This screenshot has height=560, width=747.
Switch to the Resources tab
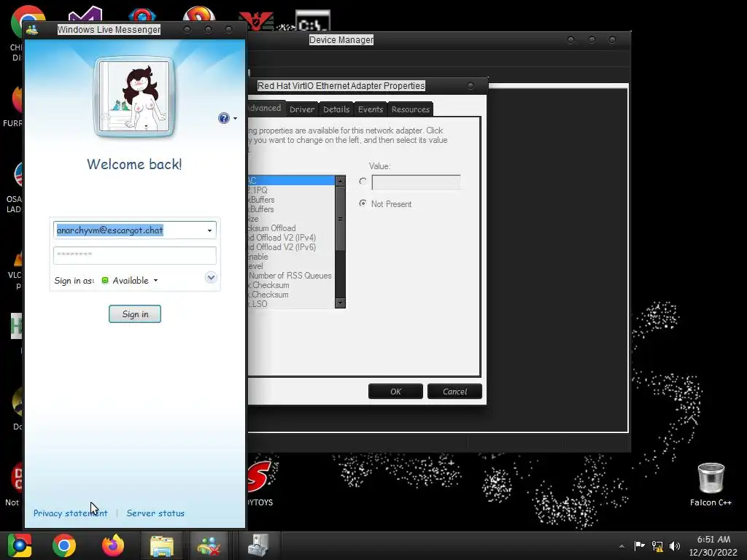click(411, 109)
